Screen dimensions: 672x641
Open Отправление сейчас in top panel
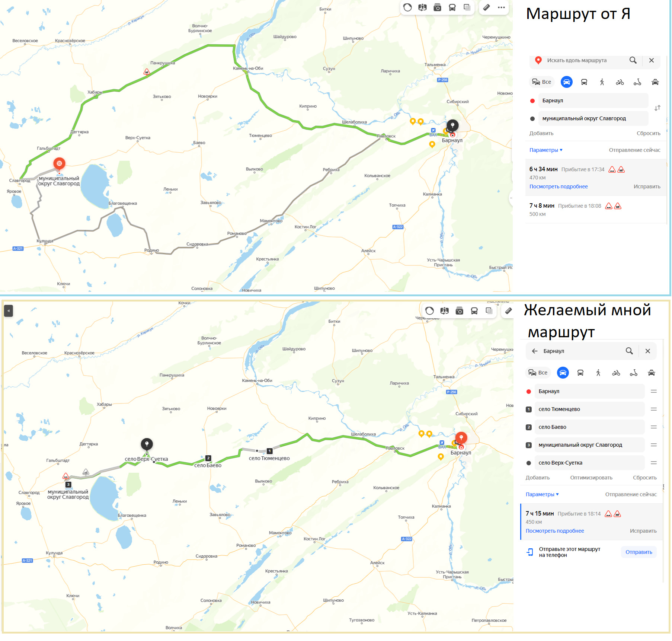[x=634, y=150]
